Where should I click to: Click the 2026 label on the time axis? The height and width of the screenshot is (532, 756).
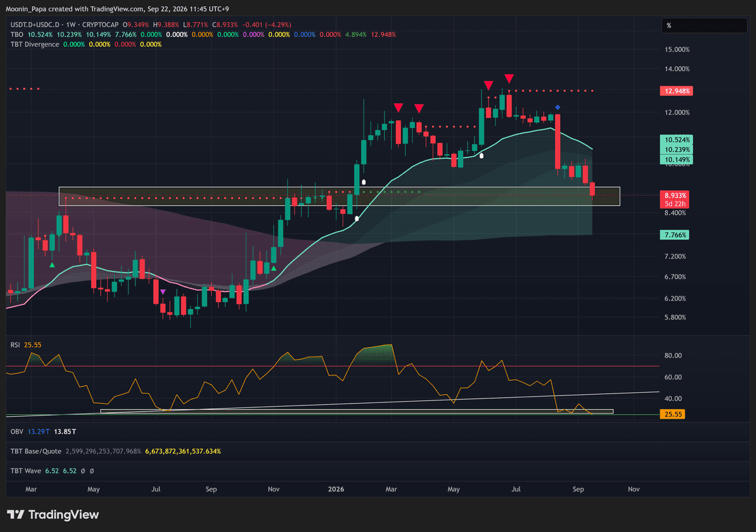pos(335,489)
